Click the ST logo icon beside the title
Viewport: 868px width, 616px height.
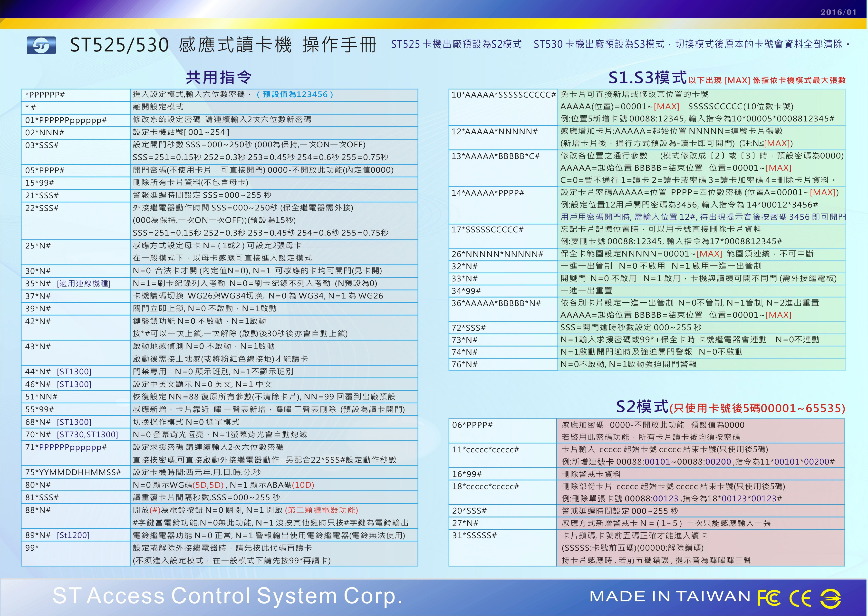click(x=41, y=45)
